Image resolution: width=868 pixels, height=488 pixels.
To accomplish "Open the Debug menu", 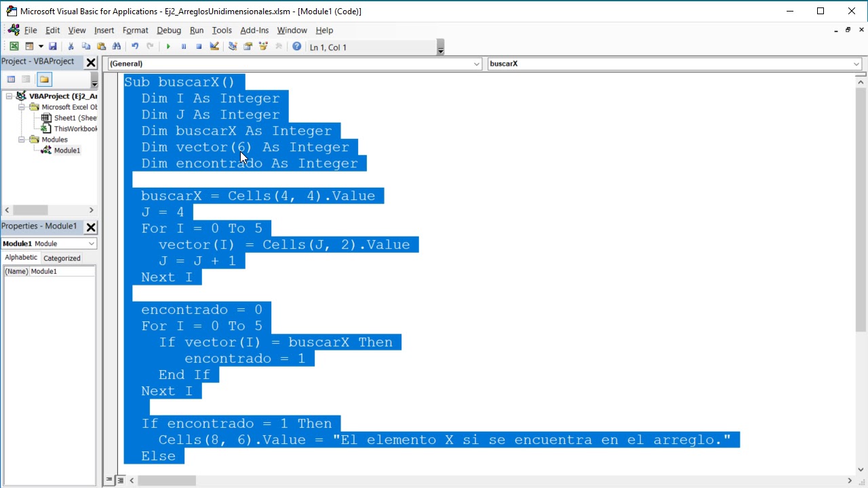I will [169, 30].
